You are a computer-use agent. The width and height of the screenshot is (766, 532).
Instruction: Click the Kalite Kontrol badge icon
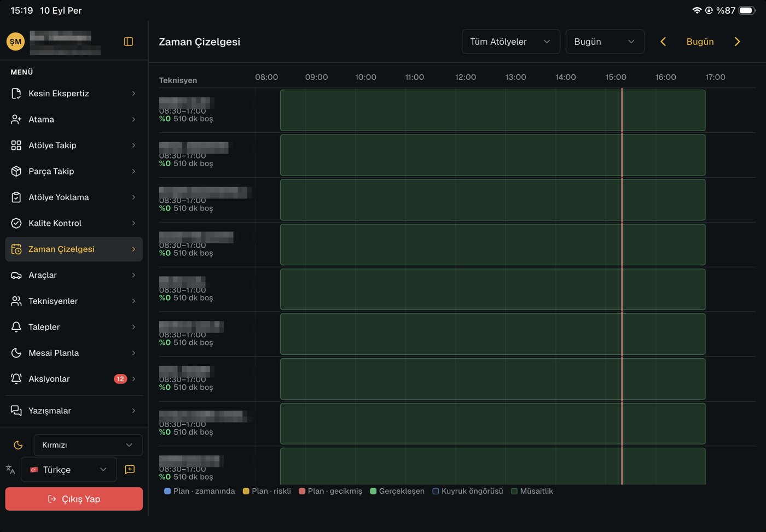pyautogui.click(x=16, y=223)
